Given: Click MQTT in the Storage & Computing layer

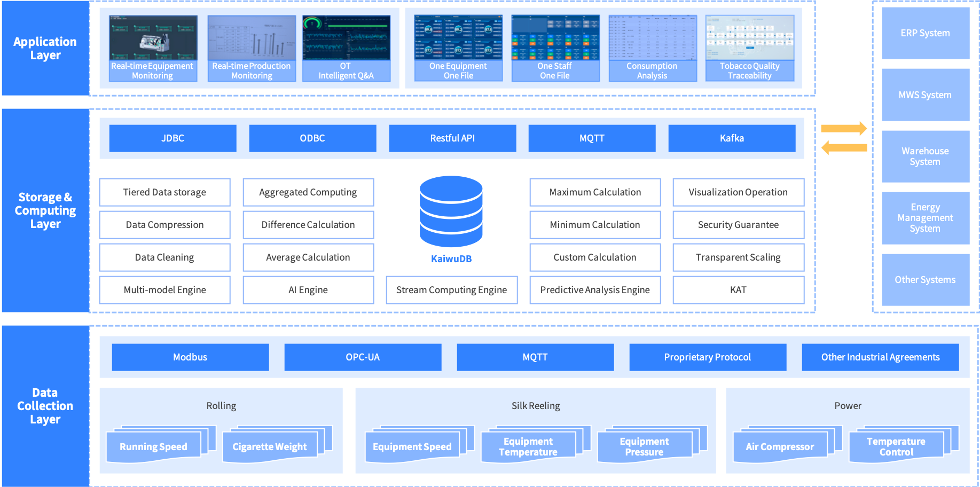Looking at the screenshot, I should [592, 138].
